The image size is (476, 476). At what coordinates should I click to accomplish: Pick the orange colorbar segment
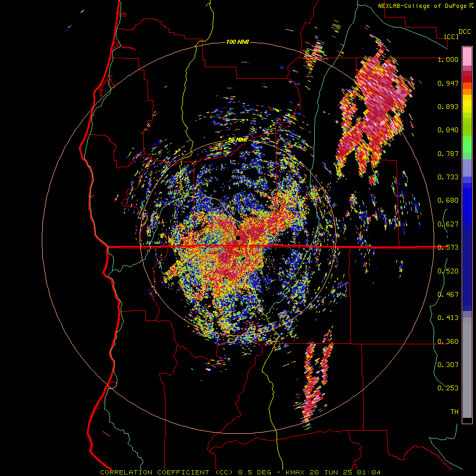click(467, 91)
